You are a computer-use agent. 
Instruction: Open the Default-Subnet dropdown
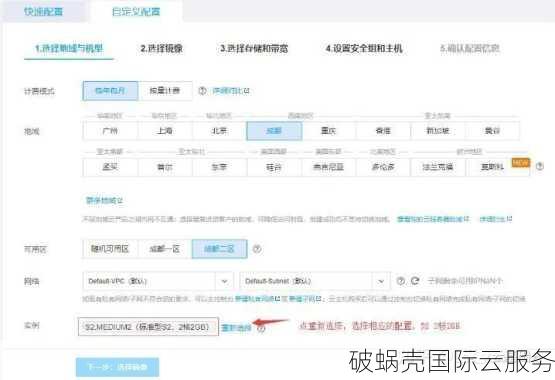pyautogui.click(x=315, y=281)
